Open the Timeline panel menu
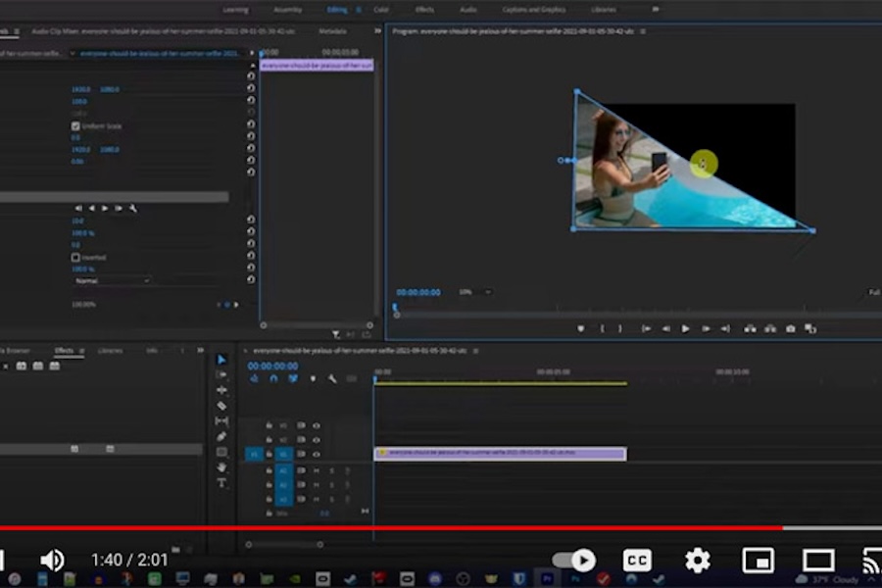This screenshot has width=882, height=588. click(476, 351)
